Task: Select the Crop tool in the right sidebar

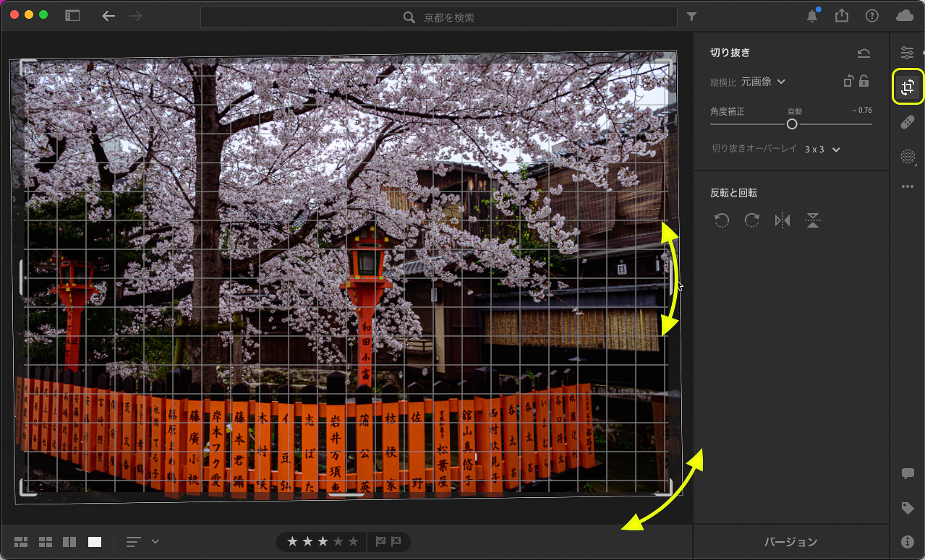Action: (908, 87)
